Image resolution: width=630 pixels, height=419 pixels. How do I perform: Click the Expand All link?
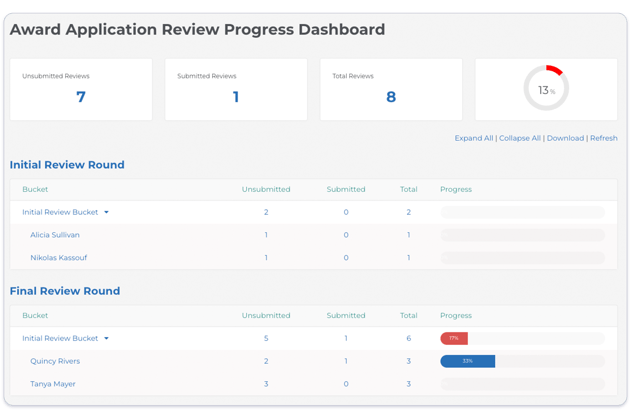[x=474, y=138]
